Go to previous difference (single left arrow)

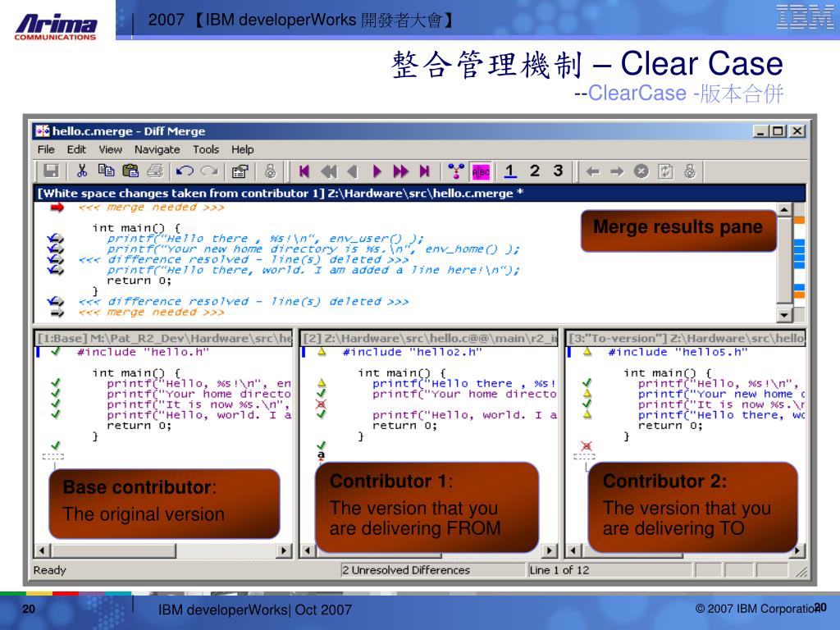pyautogui.click(x=353, y=171)
